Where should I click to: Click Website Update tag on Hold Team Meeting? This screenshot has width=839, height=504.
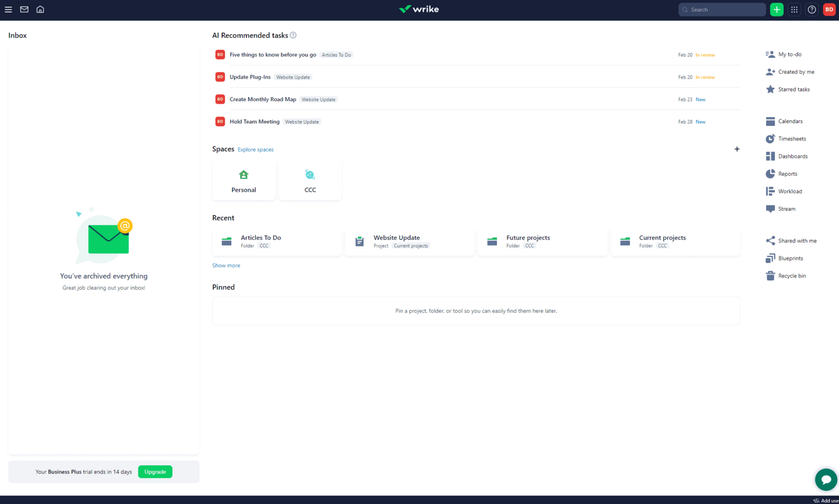302,122
